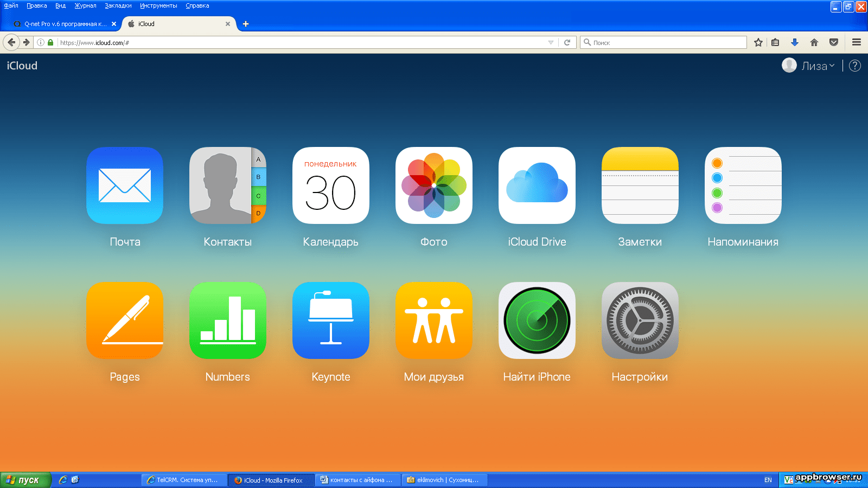Open the Firefox hamburger menu
The width and height of the screenshot is (868, 488).
pos(857,42)
